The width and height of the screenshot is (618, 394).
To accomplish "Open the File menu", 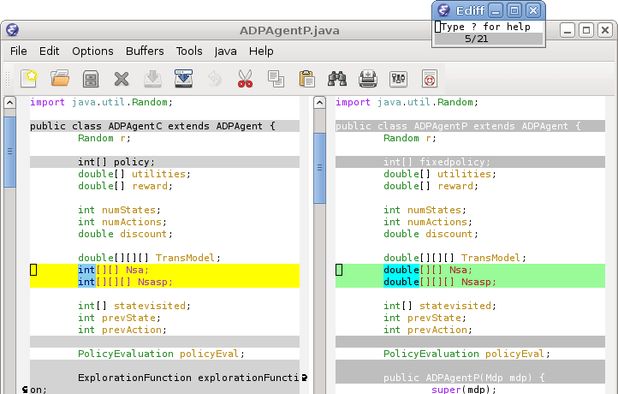I will [x=19, y=51].
